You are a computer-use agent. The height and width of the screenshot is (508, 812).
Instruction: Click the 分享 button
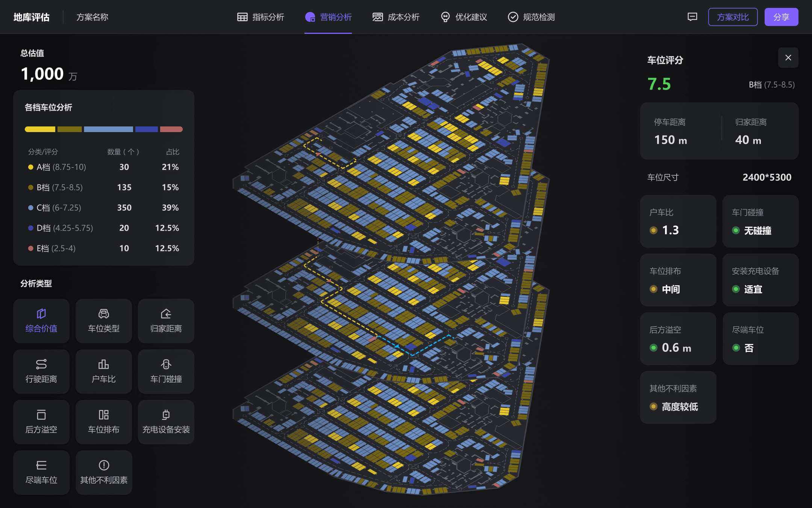(x=781, y=17)
